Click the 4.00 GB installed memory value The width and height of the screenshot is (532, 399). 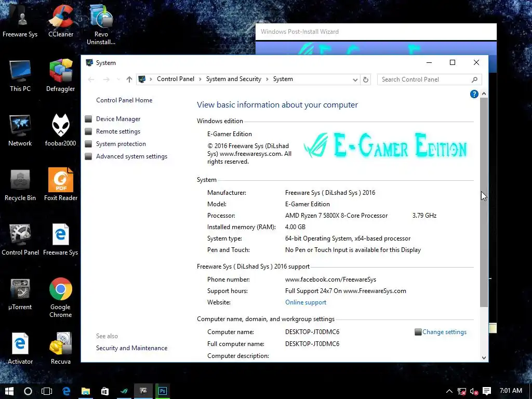(x=295, y=227)
